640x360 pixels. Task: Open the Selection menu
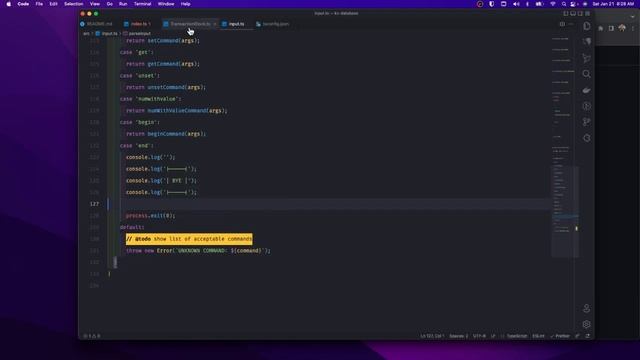(x=73, y=4)
